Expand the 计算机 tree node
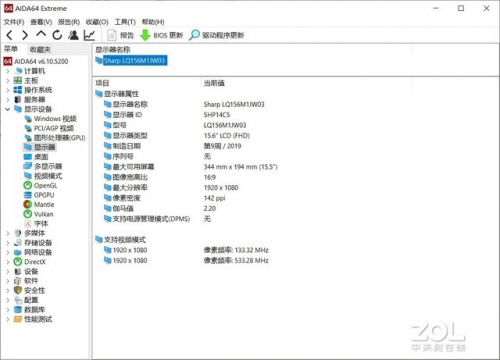 [x=8, y=71]
